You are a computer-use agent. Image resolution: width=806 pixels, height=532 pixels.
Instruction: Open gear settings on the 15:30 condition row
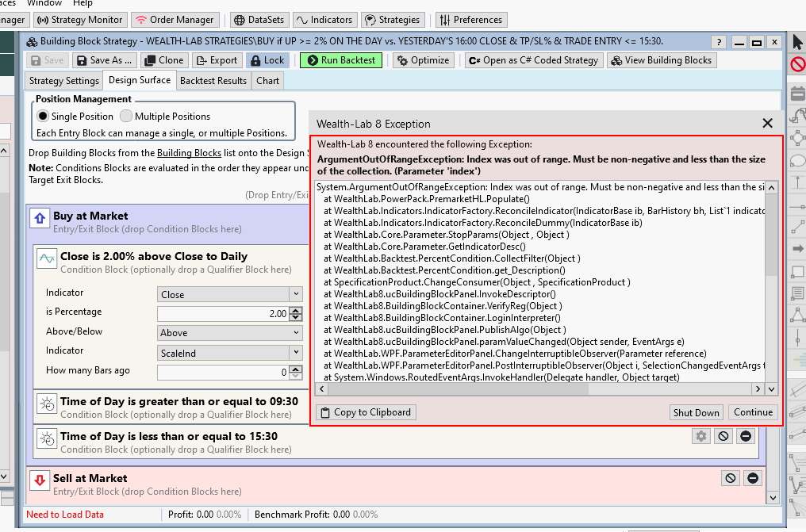point(701,437)
